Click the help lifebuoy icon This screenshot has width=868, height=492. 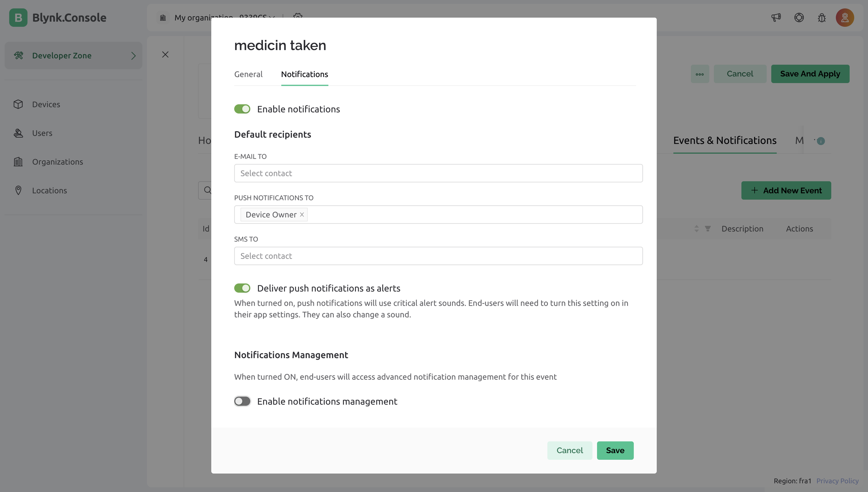point(799,17)
